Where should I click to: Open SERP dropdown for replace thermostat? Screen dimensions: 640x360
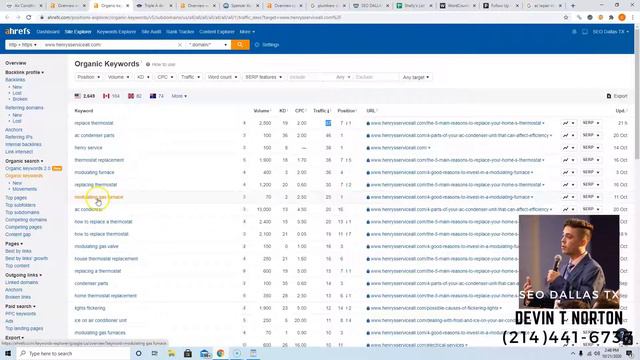coord(591,123)
